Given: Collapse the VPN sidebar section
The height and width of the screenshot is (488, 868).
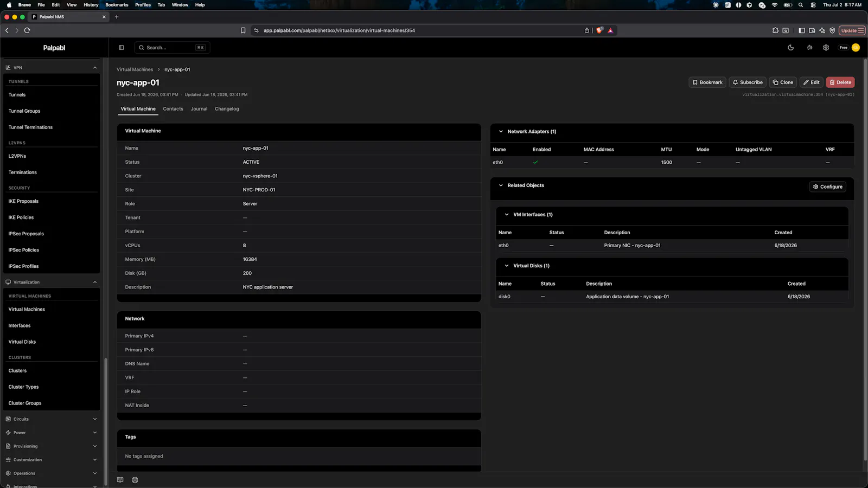Looking at the screenshot, I should (x=95, y=68).
